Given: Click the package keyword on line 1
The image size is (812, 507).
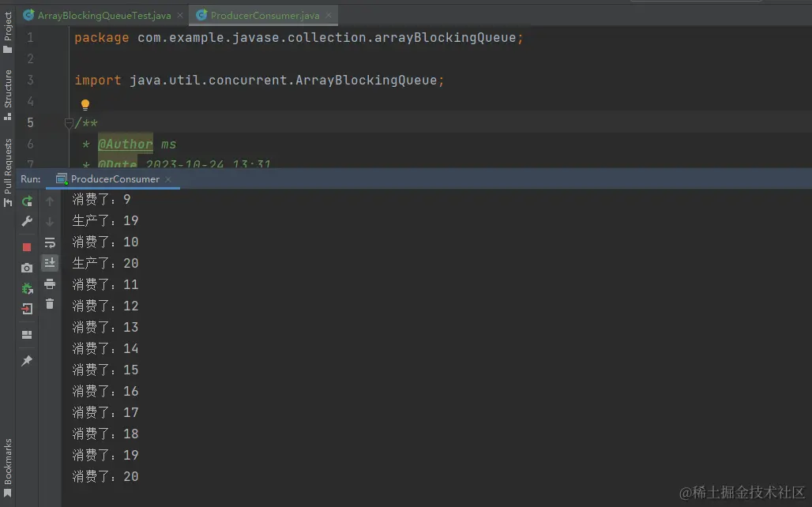Looking at the screenshot, I should [101, 38].
